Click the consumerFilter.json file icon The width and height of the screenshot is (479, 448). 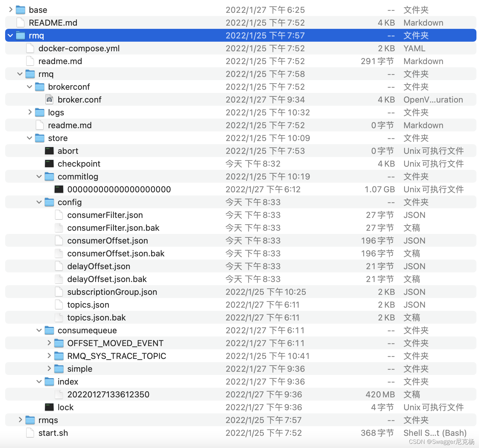59,215
